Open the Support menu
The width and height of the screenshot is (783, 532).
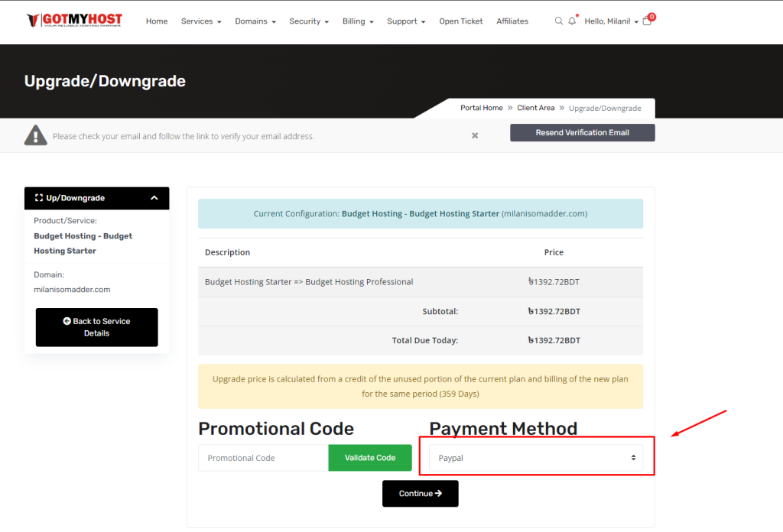click(406, 21)
